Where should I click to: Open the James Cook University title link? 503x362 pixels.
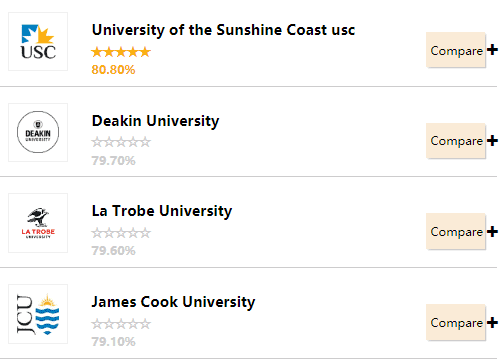pyautogui.click(x=173, y=302)
